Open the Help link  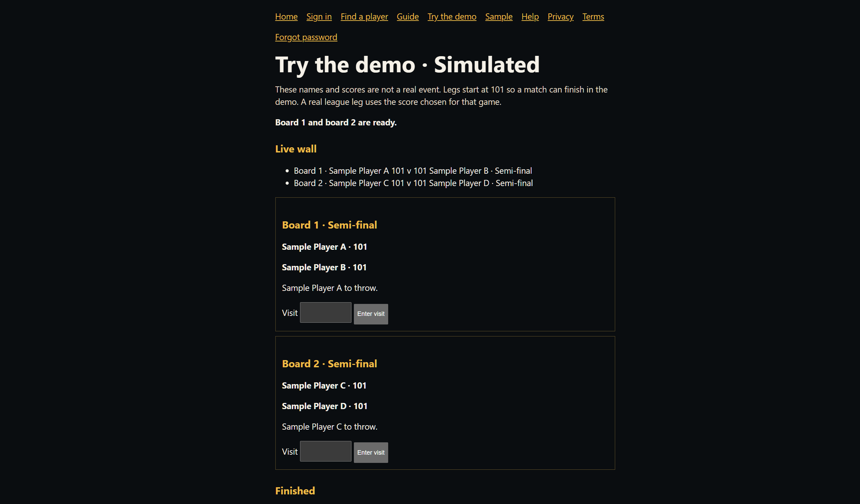[530, 16]
